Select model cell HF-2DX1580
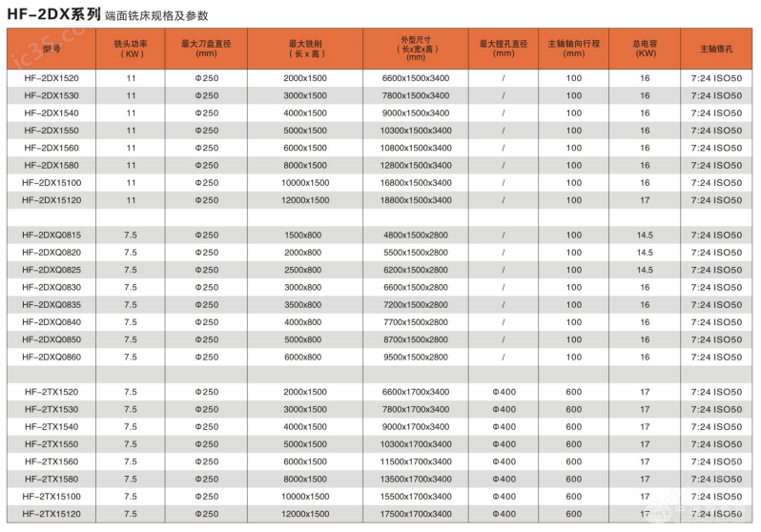The height and width of the screenshot is (532, 761). [51, 166]
